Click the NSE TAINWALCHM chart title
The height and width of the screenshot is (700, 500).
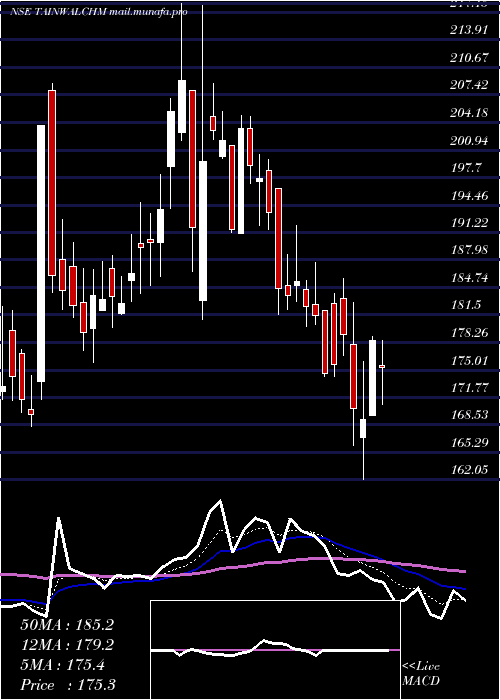tap(98, 12)
